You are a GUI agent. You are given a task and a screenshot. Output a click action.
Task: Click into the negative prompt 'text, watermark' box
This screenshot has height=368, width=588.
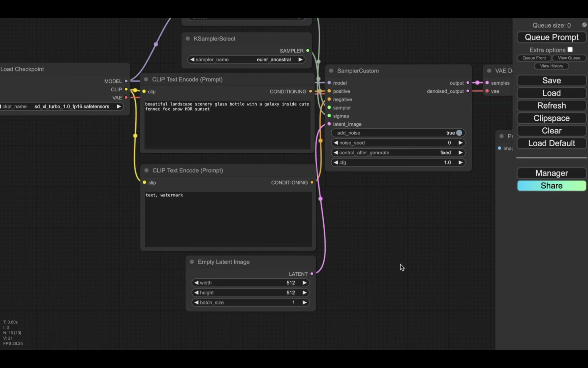pos(228,219)
